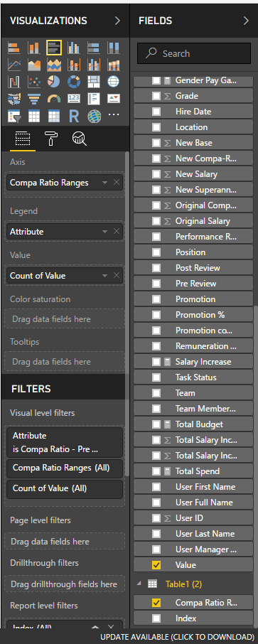
Task: Open the Compa Ratio Ranges axis dropdown arrow
Action: [105, 183]
